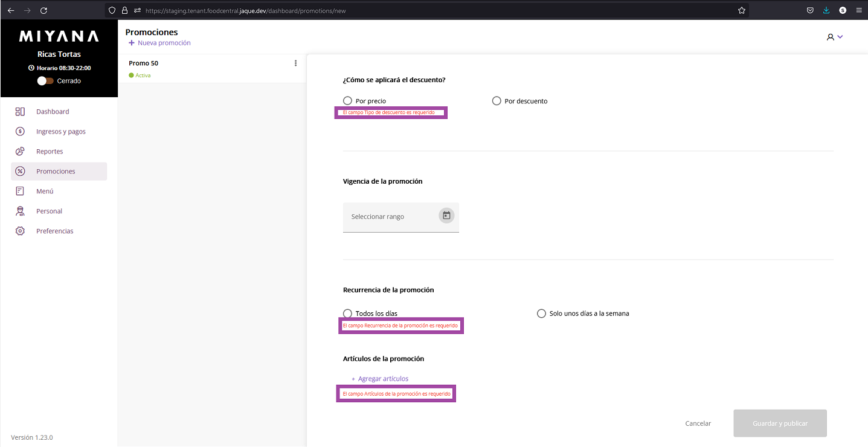Click the Menú document icon

pos(20,191)
